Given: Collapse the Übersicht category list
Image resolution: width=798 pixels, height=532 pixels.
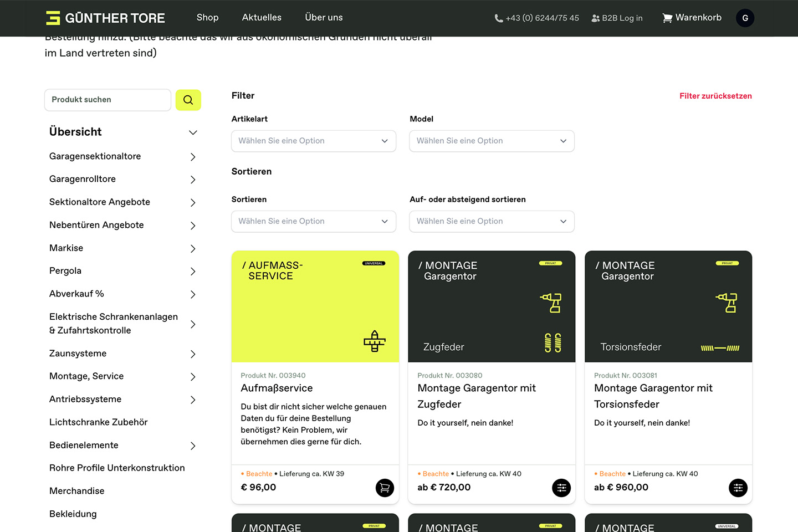Looking at the screenshot, I should [x=193, y=132].
